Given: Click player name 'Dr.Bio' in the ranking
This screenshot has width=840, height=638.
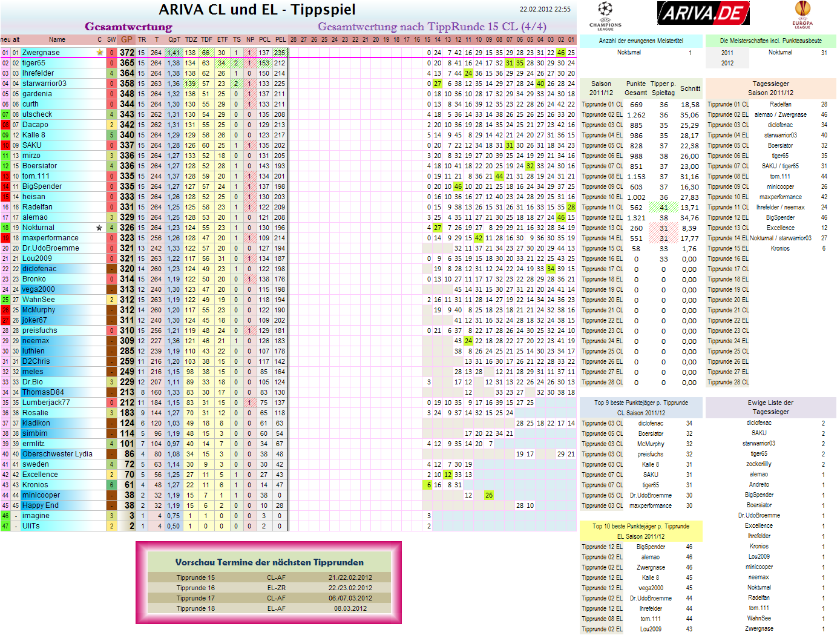Looking at the screenshot, I should click(x=33, y=382).
